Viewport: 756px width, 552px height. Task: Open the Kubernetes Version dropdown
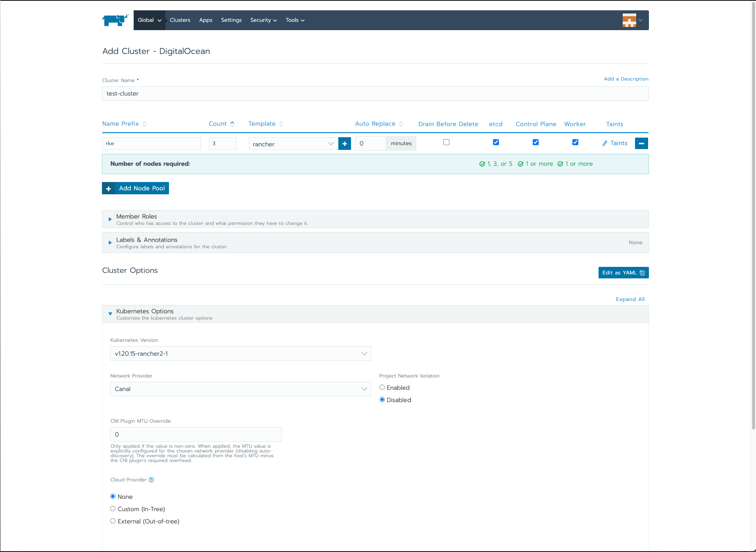240,354
